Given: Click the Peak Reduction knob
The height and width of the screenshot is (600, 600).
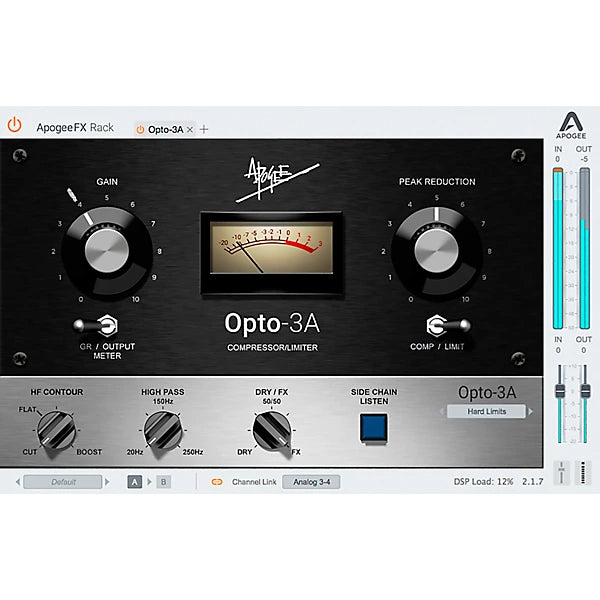Looking at the screenshot, I should click(x=436, y=241).
